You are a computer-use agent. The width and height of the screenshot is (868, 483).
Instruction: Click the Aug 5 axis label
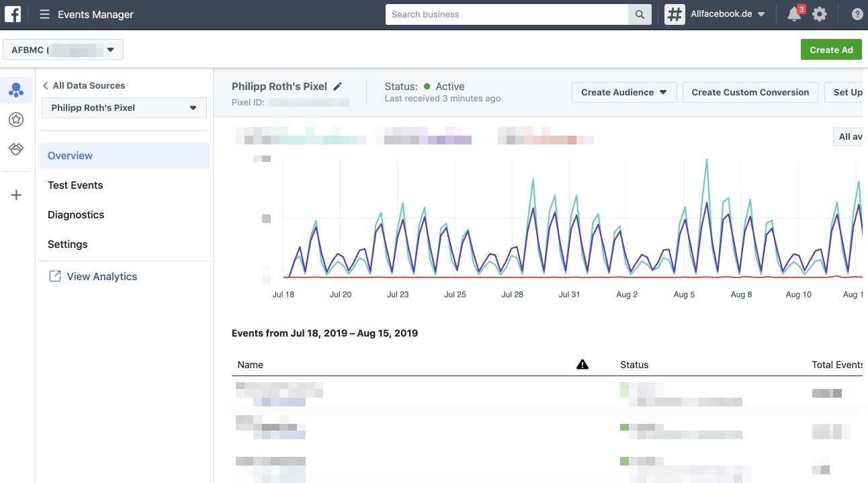point(684,294)
